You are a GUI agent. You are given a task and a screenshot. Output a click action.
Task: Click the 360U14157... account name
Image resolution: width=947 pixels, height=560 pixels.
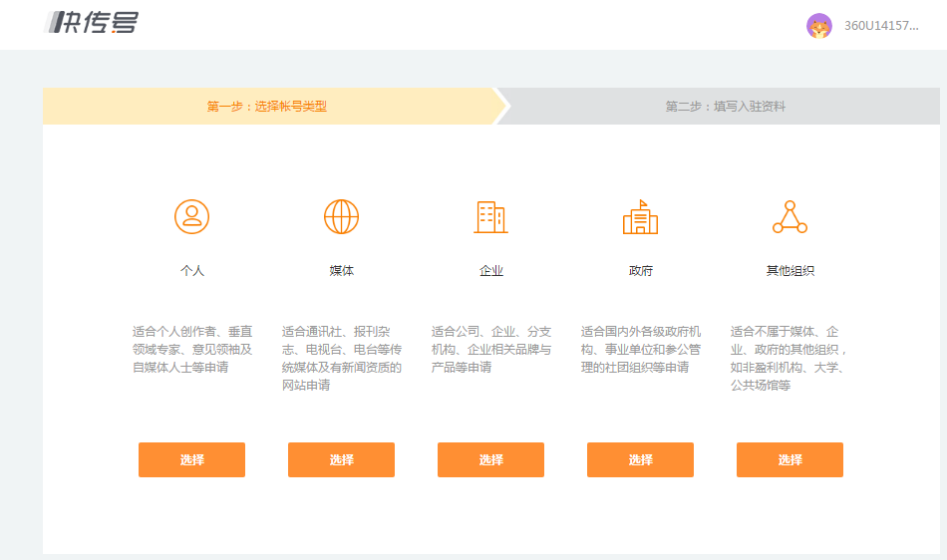[881, 26]
